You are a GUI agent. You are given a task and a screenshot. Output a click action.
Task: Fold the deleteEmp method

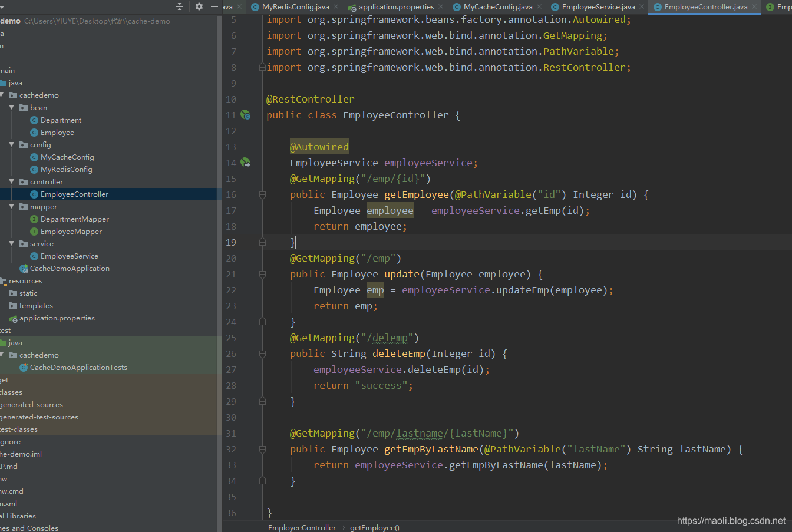[x=262, y=353]
